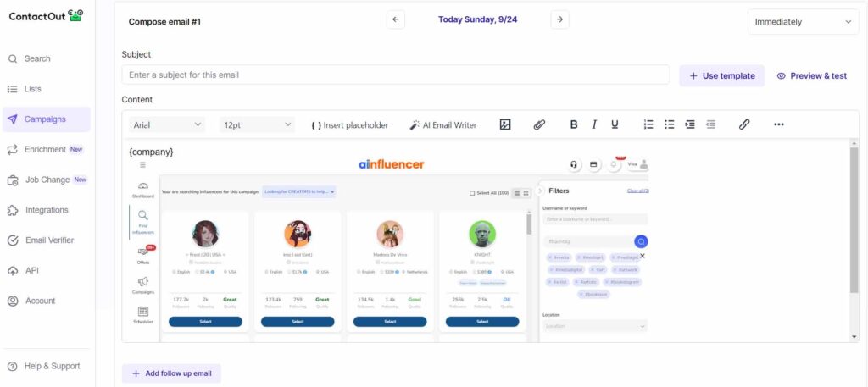The image size is (868, 387).
Task: Toggle bold formatting
Action: coord(574,125)
